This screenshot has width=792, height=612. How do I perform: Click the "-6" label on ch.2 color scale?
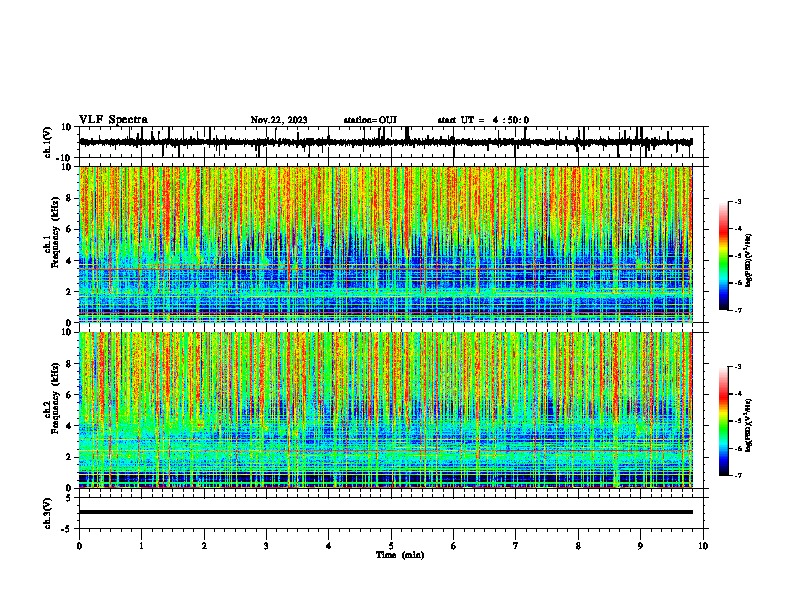[737, 448]
